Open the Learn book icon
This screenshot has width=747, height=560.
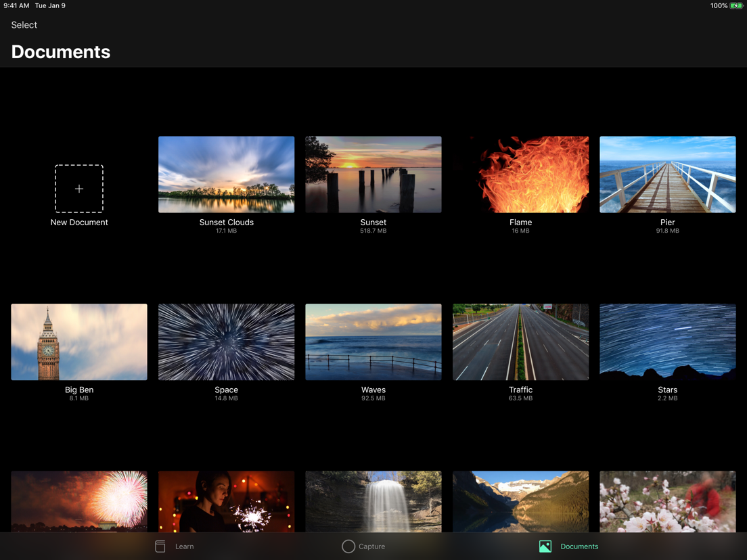[x=160, y=546]
